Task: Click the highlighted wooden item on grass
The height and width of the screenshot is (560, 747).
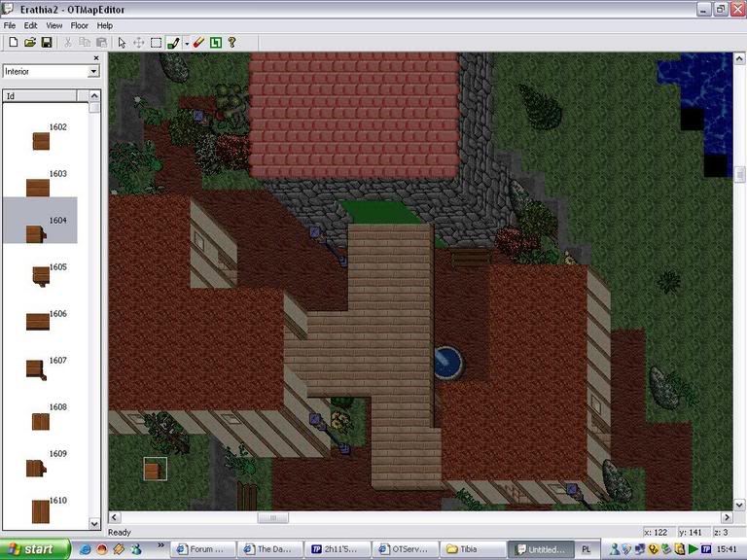Action: [x=156, y=469]
